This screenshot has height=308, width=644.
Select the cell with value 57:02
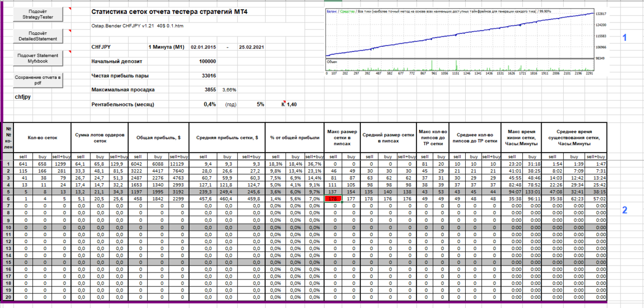(x=595, y=199)
